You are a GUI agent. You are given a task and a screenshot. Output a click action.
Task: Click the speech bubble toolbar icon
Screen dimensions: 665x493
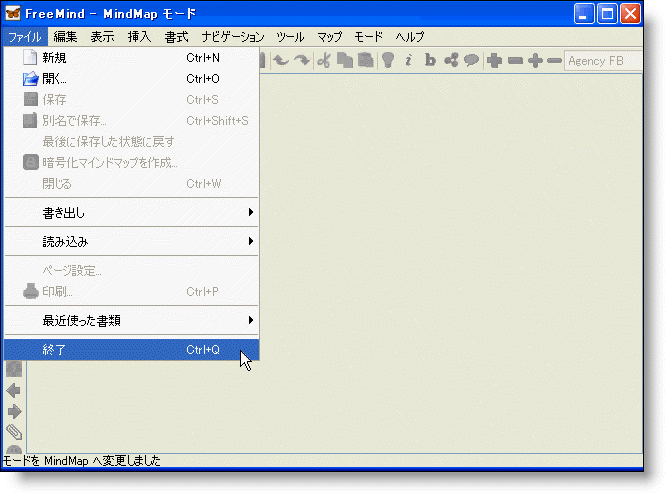point(472,61)
